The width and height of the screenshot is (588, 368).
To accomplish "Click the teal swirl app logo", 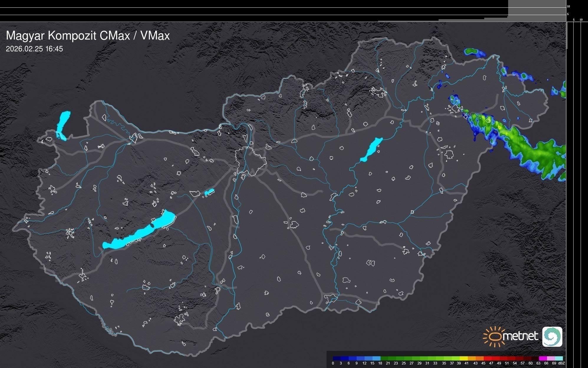I will 552,337.
